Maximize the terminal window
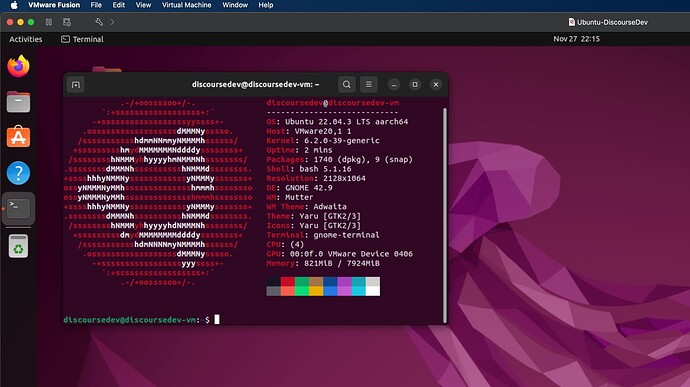 click(x=415, y=85)
